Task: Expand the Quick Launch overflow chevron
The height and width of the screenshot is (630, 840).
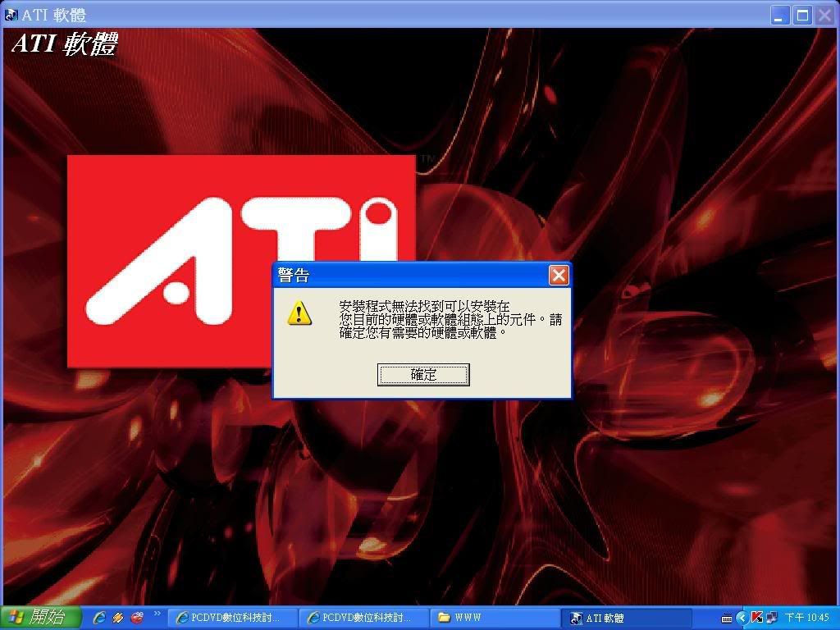Action: (157, 614)
